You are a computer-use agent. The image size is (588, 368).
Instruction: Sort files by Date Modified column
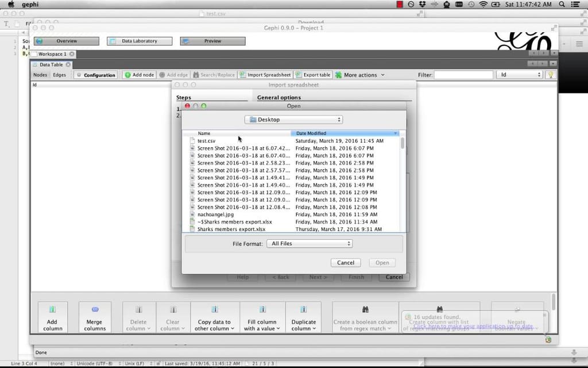(x=345, y=133)
